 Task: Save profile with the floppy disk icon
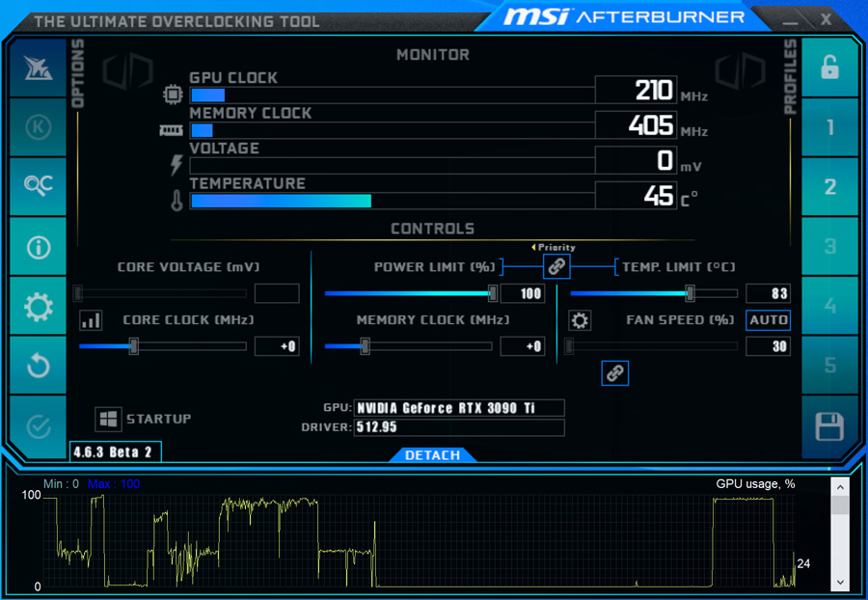click(x=829, y=426)
